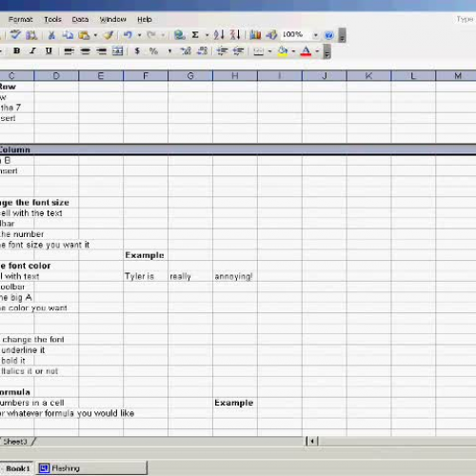The width and height of the screenshot is (476, 476).
Task: Open the Redo history dropdown arrow
Action: click(163, 35)
